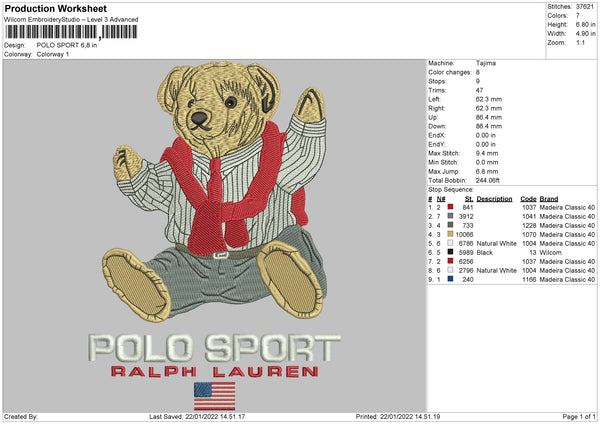Click thread code 1070
This screenshot has height=424, width=600.
click(529, 235)
